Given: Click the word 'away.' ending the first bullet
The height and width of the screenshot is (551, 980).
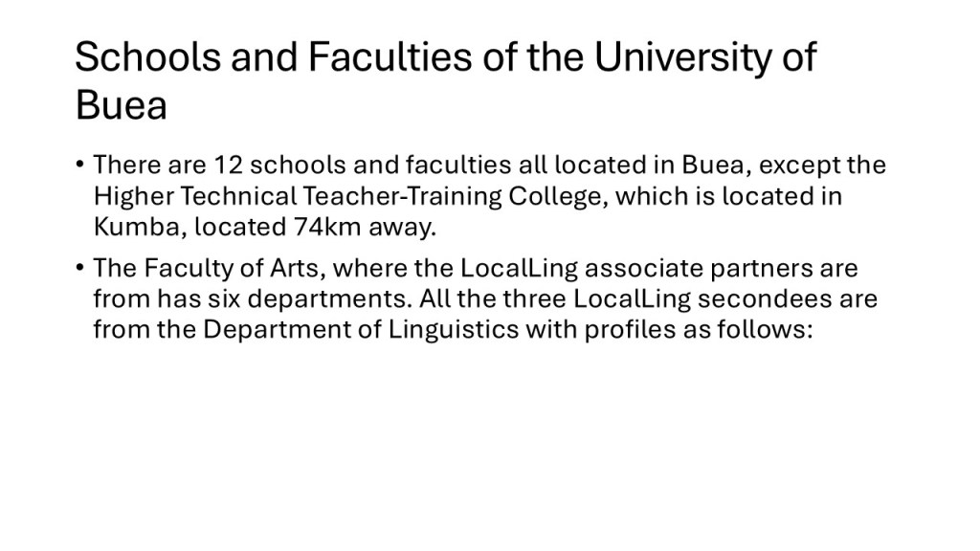Looking at the screenshot, I should (x=401, y=228).
